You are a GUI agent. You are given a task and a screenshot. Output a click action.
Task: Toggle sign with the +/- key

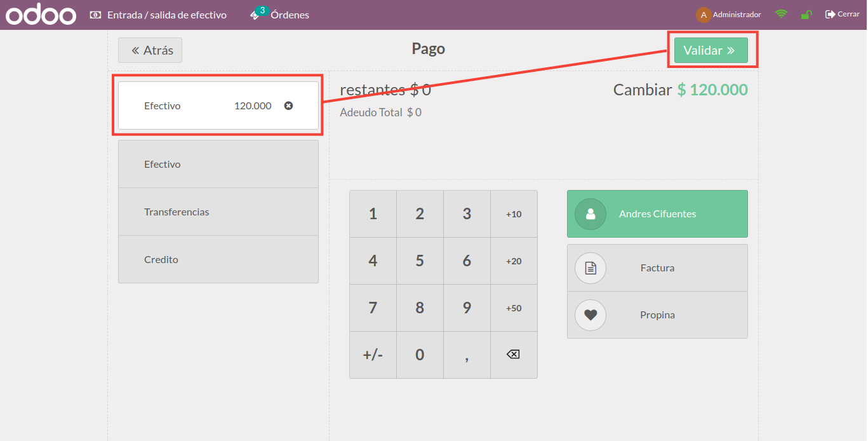point(373,355)
